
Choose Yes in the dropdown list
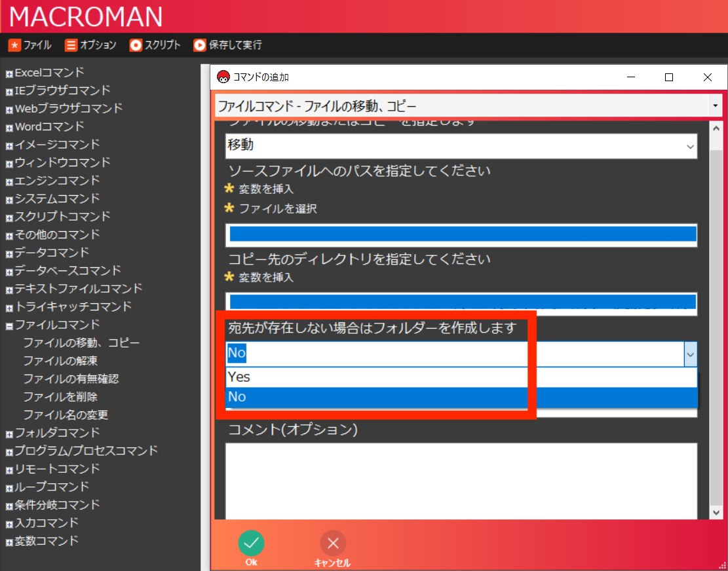[461, 377]
